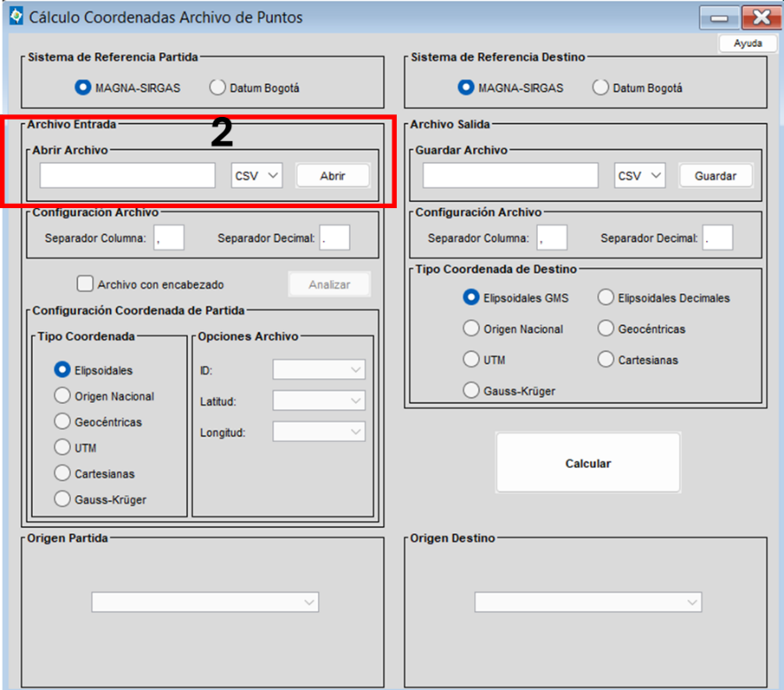Click the Guardar file button
Screen dimensions: 784x690
click(716, 175)
